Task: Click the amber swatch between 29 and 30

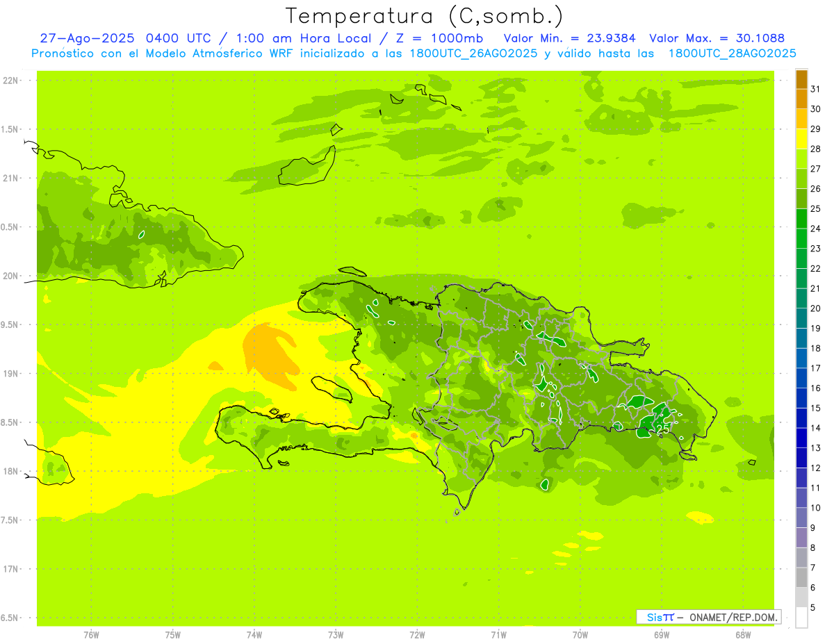Action: coord(801,119)
